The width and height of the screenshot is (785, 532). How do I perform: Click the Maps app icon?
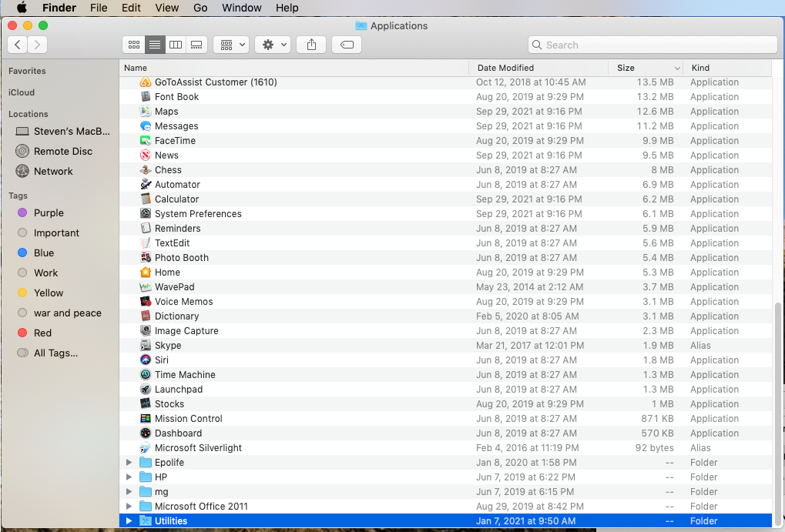(x=145, y=111)
